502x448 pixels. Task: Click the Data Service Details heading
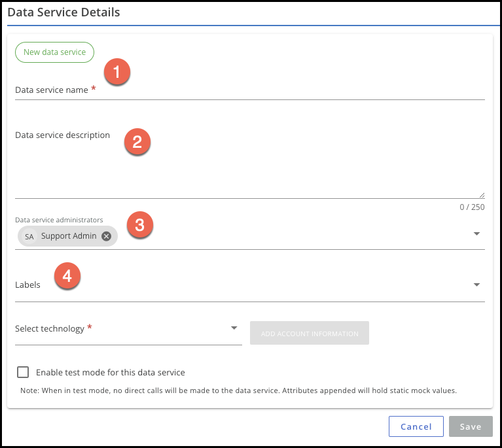[x=63, y=12]
